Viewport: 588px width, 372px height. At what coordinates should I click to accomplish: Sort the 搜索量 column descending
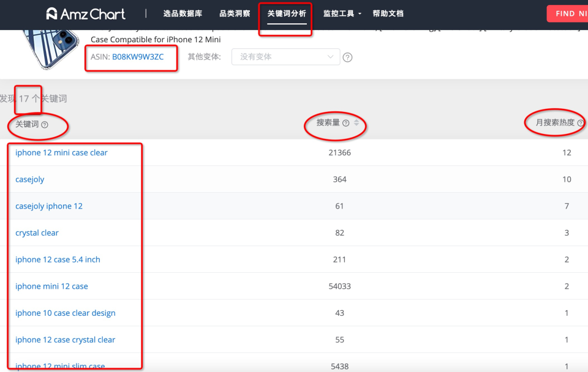click(356, 125)
